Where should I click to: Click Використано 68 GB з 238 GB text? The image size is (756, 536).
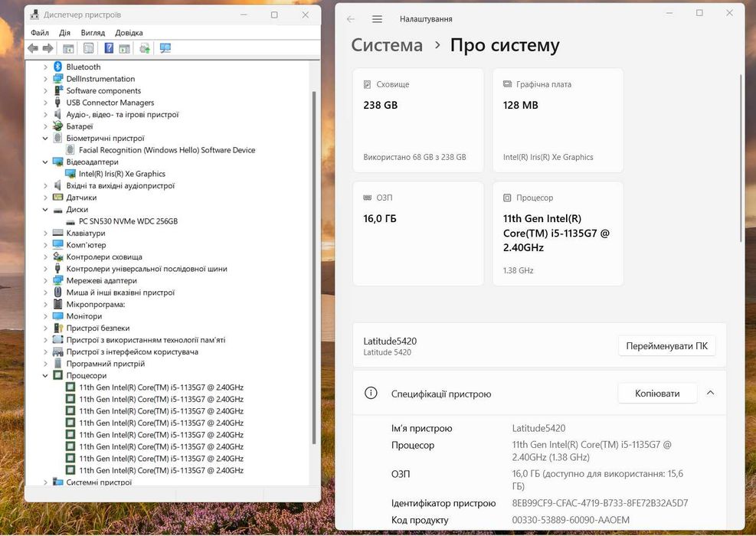(414, 157)
